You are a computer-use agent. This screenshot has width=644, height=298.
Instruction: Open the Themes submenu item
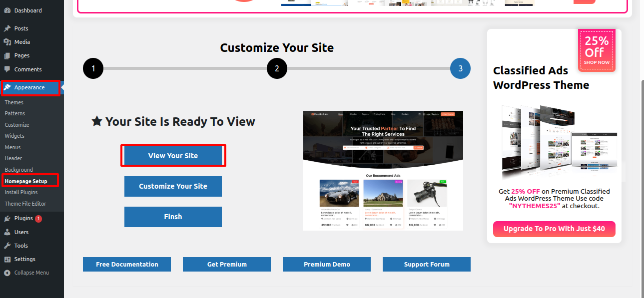coord(14,102)
